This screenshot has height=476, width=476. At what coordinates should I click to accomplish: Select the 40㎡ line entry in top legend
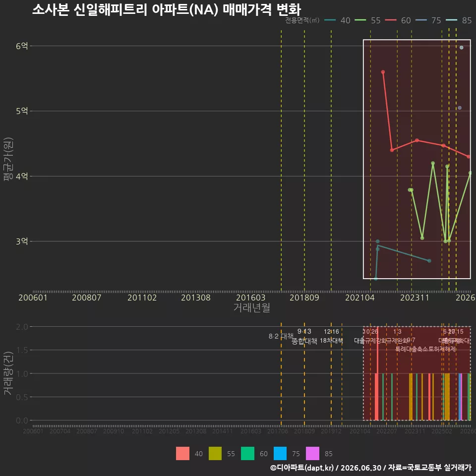(337, 20)
